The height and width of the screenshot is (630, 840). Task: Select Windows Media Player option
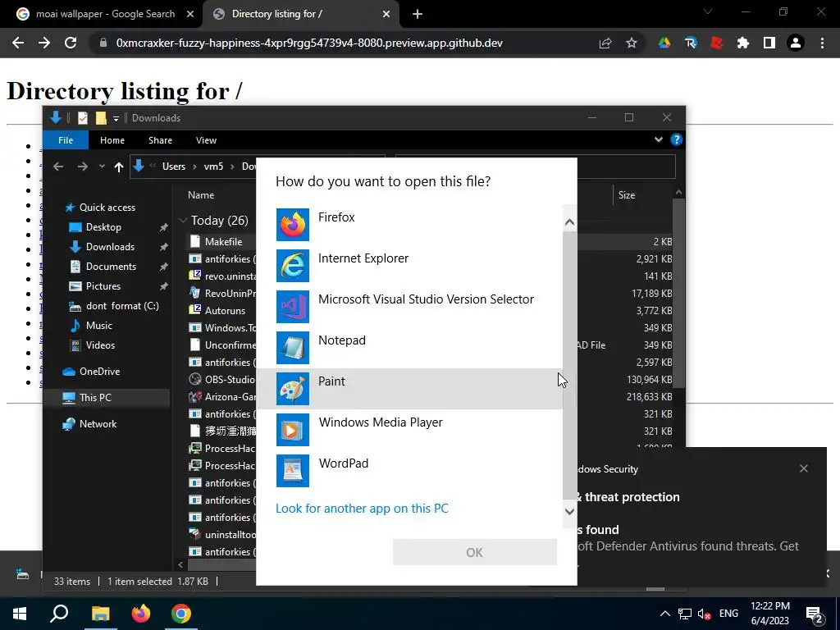pyautogui.click(x=410, y=429)
